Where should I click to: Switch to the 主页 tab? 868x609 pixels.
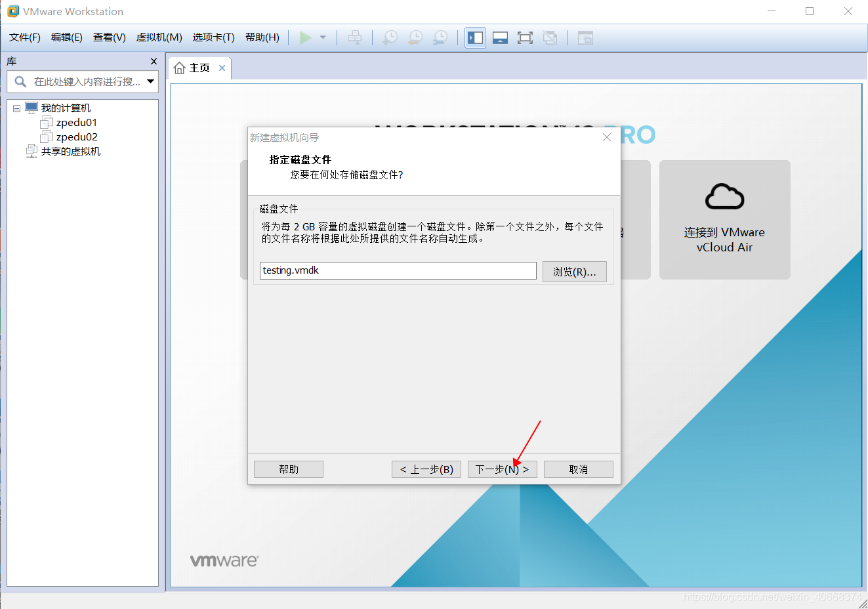(199, 68)
